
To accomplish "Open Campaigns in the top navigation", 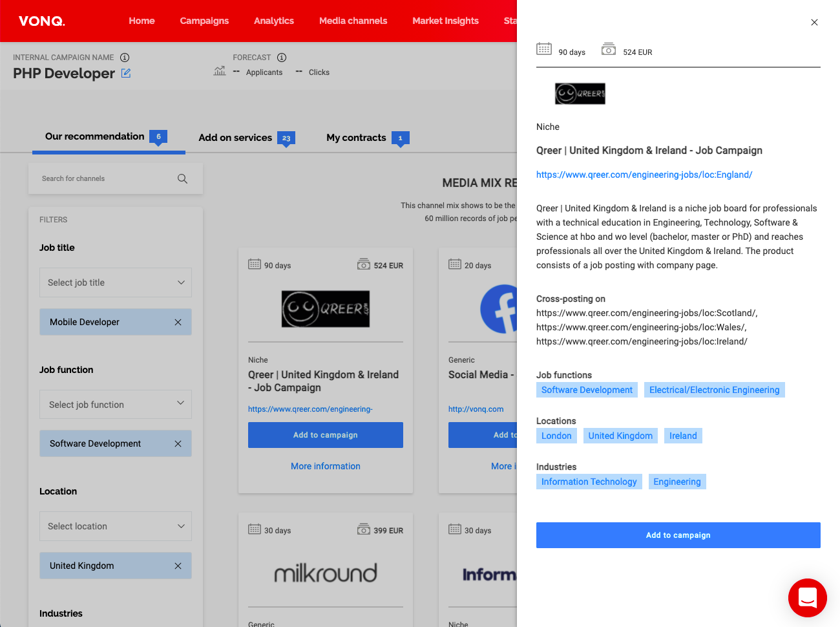I will pyautogui.click(x=204, y=21).
